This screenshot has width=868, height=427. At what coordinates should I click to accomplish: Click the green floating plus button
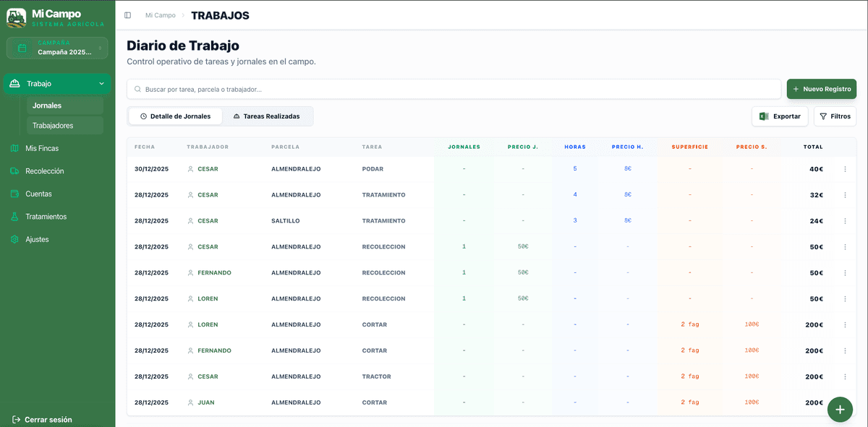[x=839, y=410]
